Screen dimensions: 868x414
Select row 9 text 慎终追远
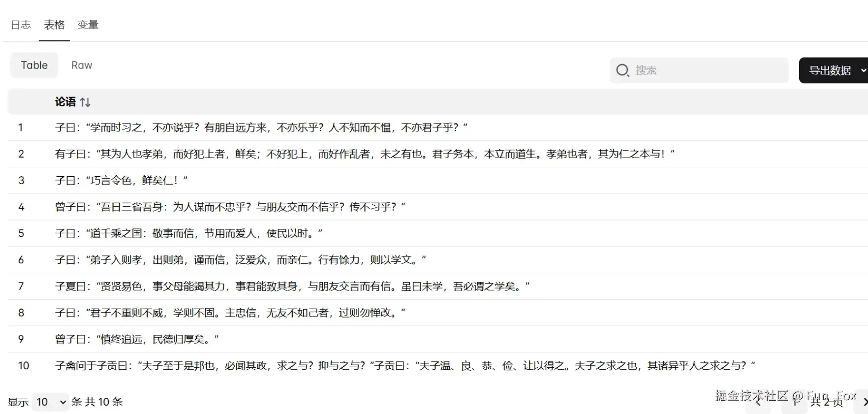[137, 339]
